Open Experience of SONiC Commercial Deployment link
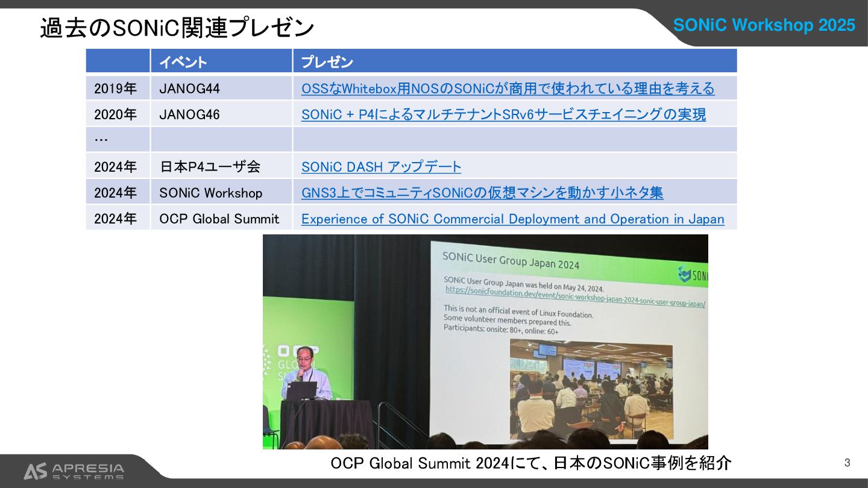 [512, 219]
